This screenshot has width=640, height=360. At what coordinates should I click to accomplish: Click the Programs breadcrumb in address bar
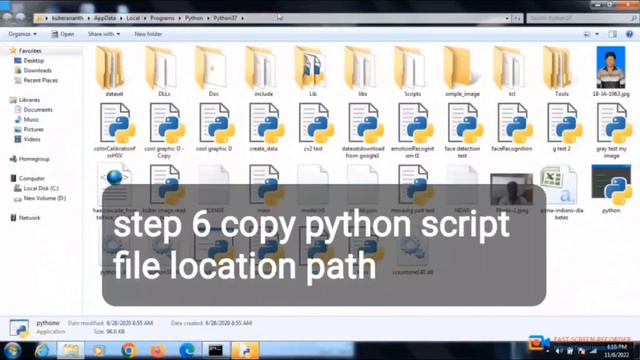162,18
